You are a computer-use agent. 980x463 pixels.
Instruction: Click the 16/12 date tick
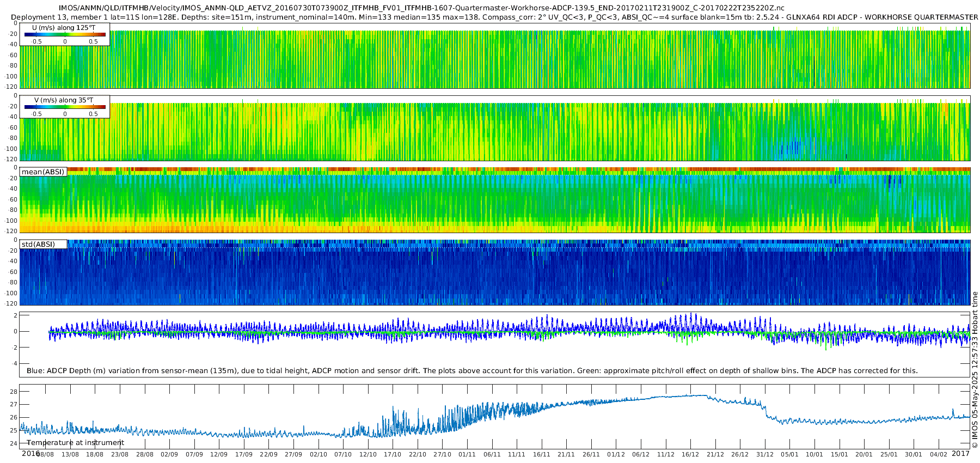tap(690, 454)
